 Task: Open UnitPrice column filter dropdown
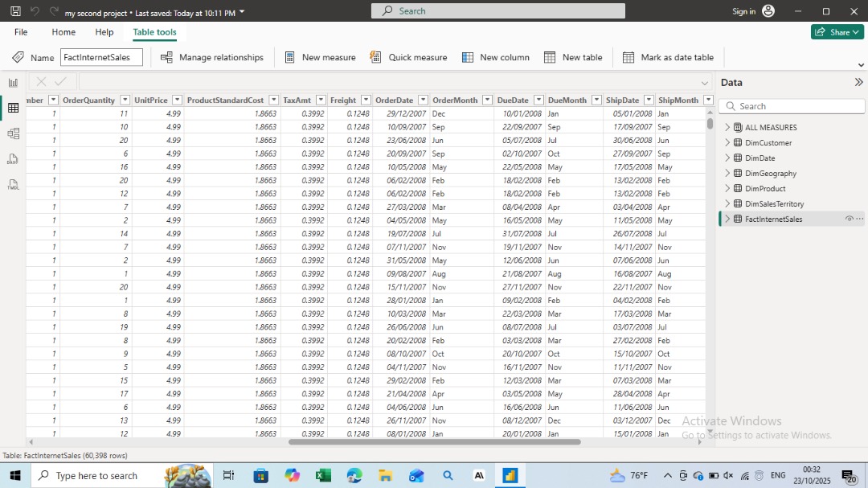[x=177, y=100]
